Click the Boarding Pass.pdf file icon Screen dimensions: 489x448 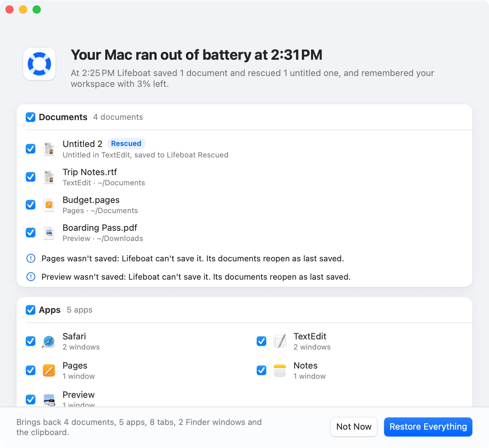pos(49,232)
